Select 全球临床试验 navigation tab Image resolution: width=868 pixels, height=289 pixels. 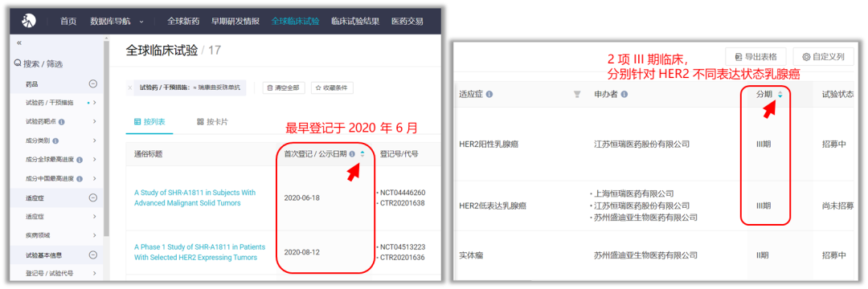tap(296, 22)
